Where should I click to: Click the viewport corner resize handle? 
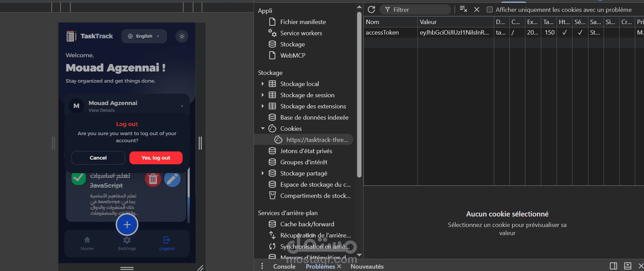(200, 268)
